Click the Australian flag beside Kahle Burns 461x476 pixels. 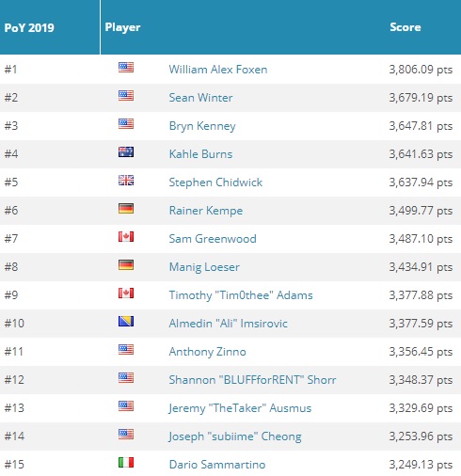(x=126, y=151)
